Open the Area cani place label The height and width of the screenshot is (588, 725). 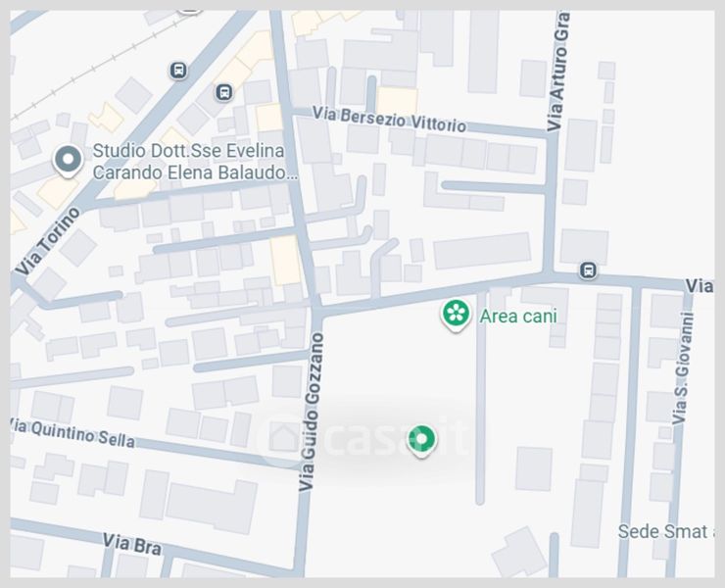518,317
